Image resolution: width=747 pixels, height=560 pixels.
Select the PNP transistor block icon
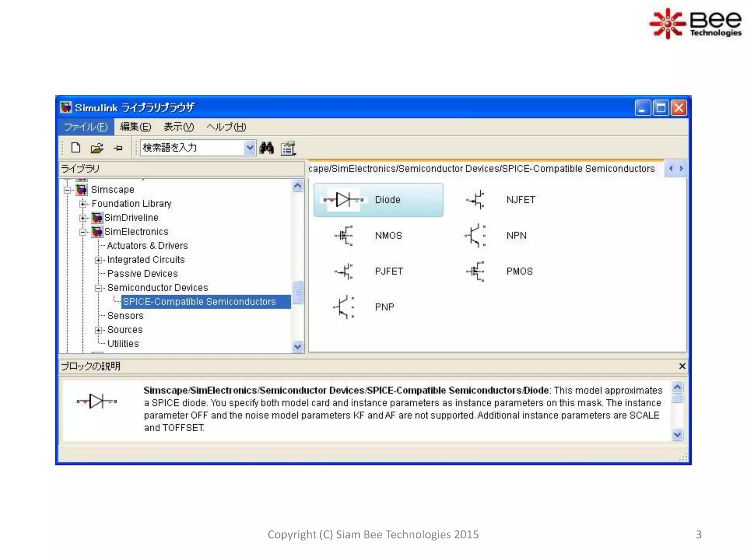click(344, 307)
